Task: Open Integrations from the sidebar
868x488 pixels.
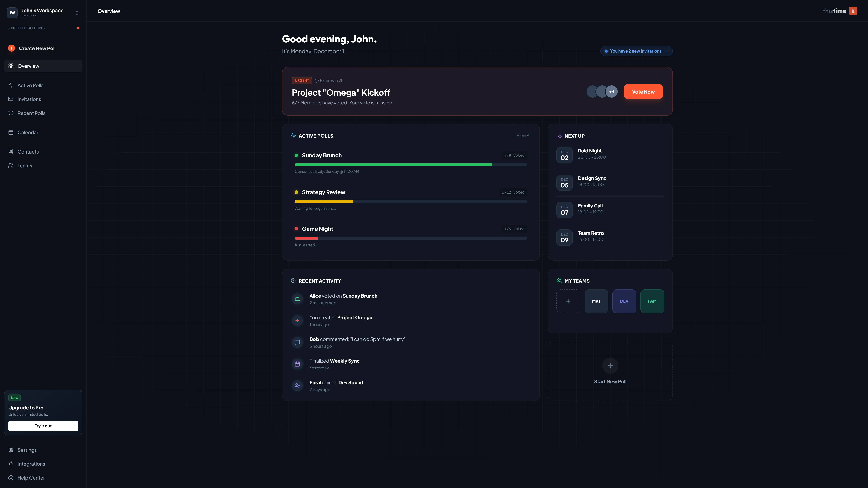Action: point(43,464)
